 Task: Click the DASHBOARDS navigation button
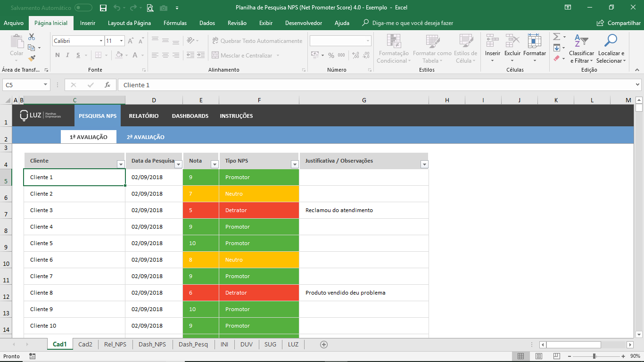point(190,116)
